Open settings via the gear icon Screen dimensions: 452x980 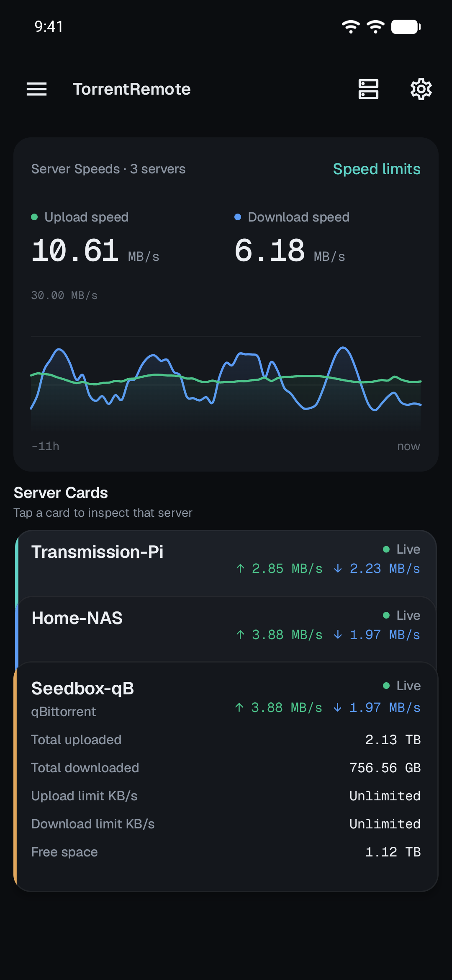tap(421, 89)
